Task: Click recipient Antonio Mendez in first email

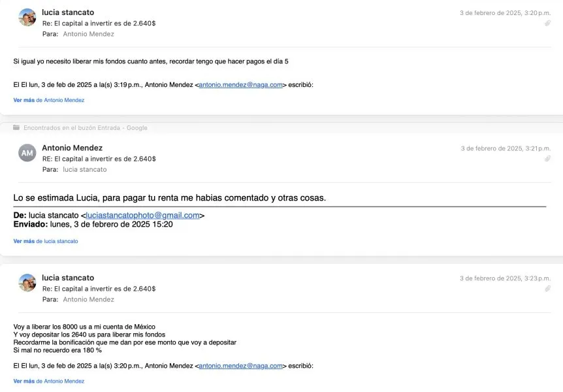Action: click(x=88, y=34)
